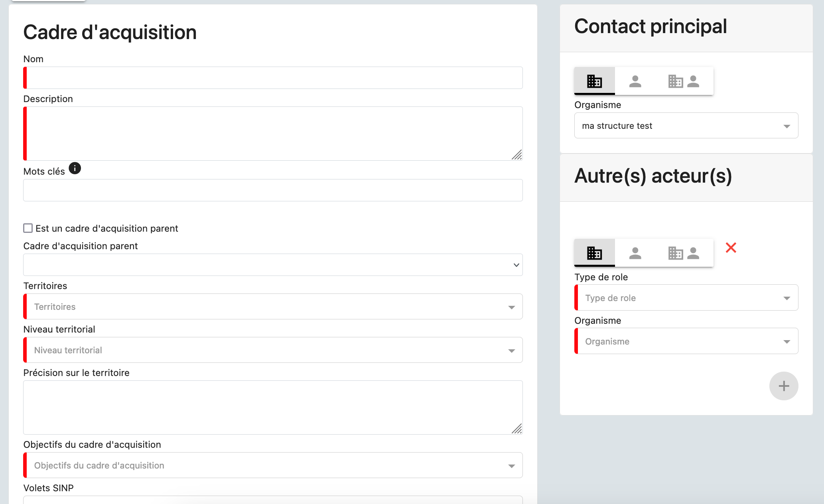Click 'Cadre d'acquisition' heading
This screenshot has height=504, width=824.
(x=110, y=32)
